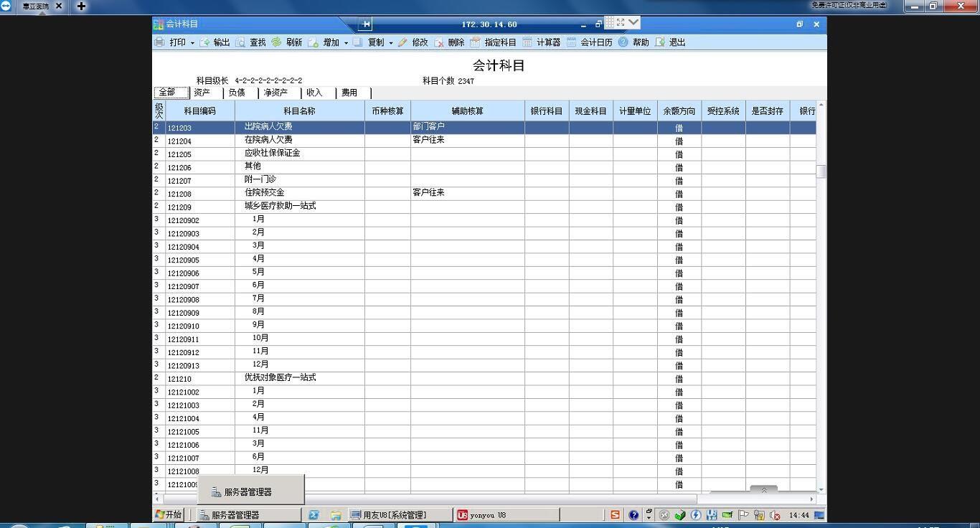The image size is (980, 528).
Task: Click the 辅助核算 column header
Action: (468, 111)
